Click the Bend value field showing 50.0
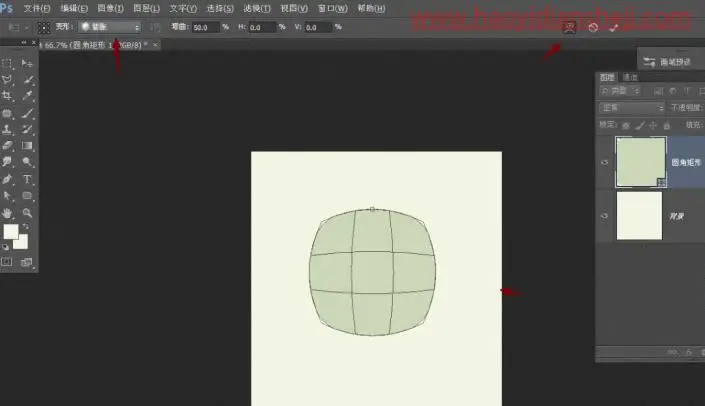Viewport: 705px width, 406px height. point(205,27)
